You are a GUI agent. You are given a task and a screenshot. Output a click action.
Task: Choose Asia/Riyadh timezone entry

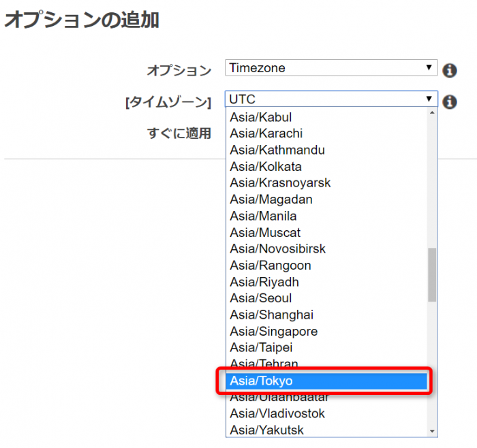[326, 282]
